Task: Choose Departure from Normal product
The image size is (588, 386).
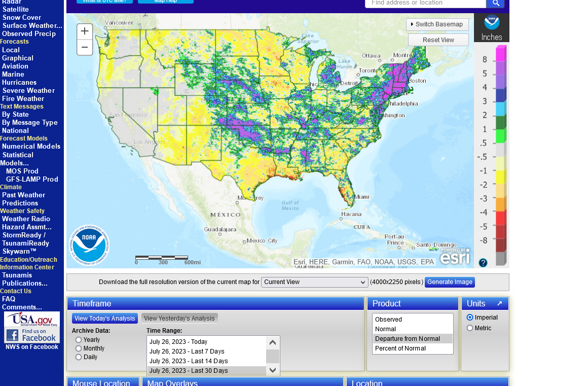Action: (x=413, y=339)
